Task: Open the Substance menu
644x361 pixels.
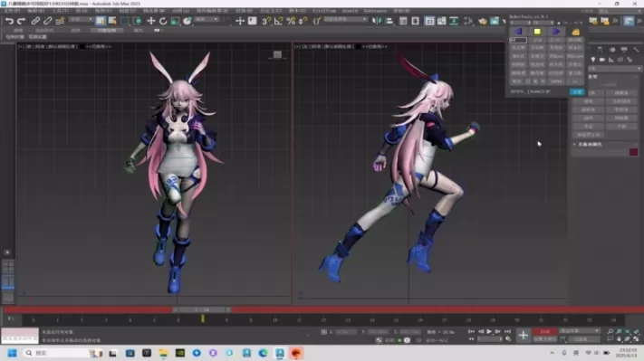Action: (375, 11)
